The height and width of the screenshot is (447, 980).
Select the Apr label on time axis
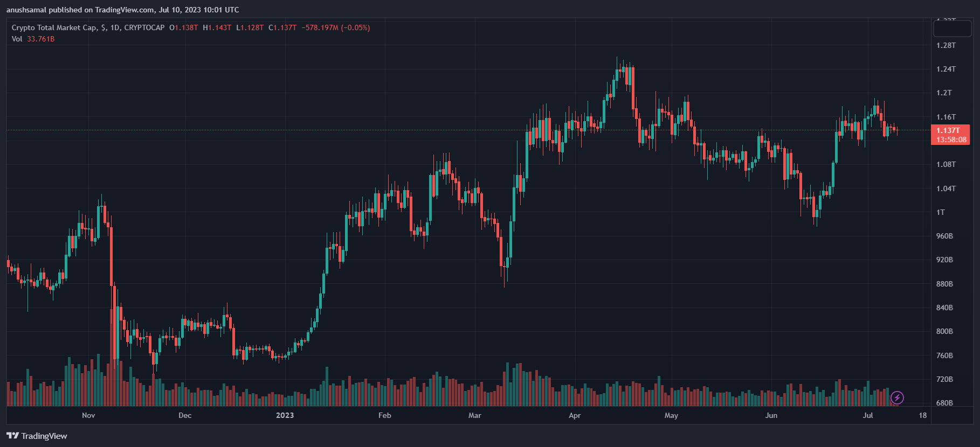575,415
